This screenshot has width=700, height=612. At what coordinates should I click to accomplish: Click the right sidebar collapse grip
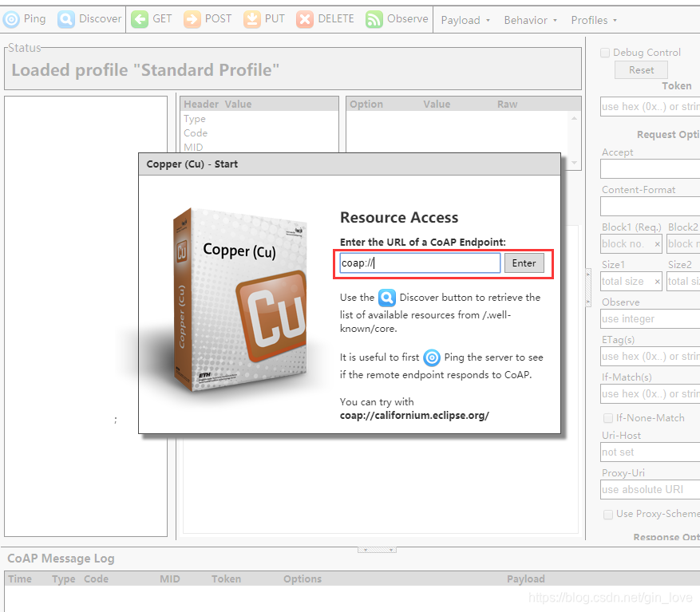click(588, 288)
